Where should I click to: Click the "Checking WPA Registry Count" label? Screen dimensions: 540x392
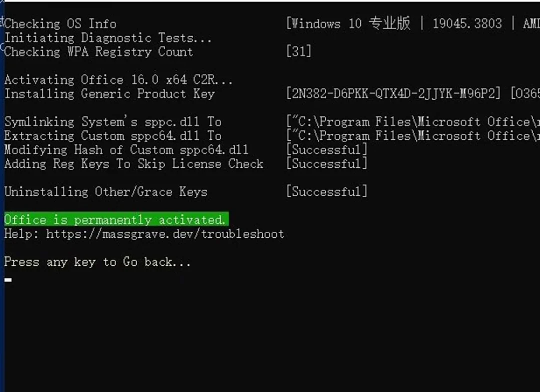98,51
